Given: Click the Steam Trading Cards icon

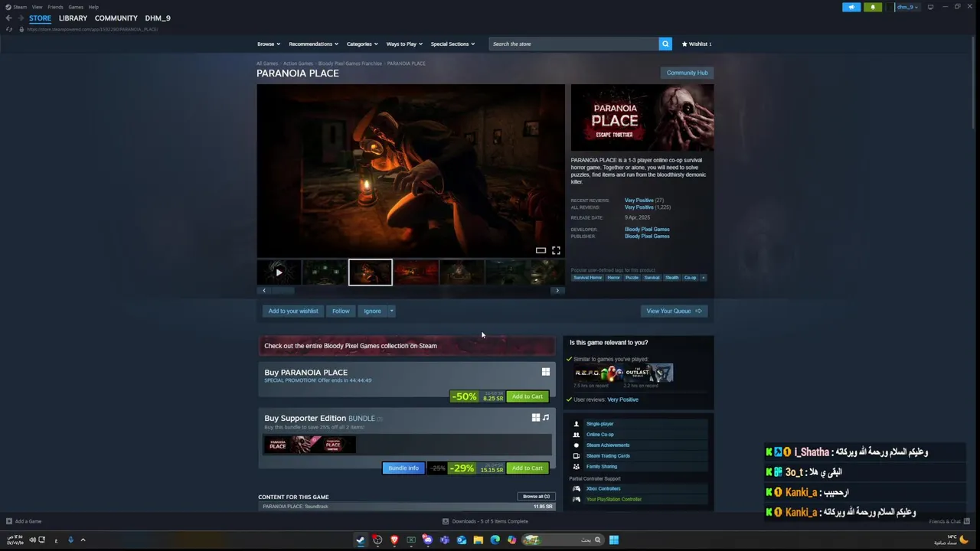Looking at the screenshot, I should (x=577, y=456).
